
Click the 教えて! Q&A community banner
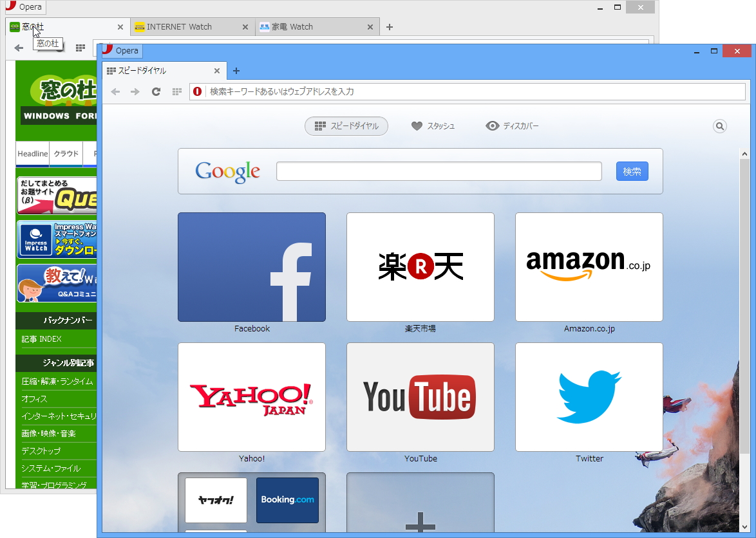(57, 283)
